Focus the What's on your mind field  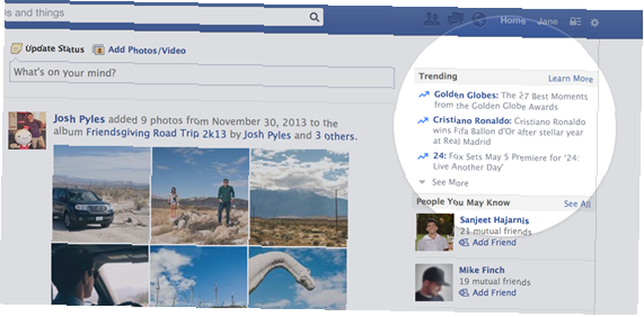tap(202, 75)
